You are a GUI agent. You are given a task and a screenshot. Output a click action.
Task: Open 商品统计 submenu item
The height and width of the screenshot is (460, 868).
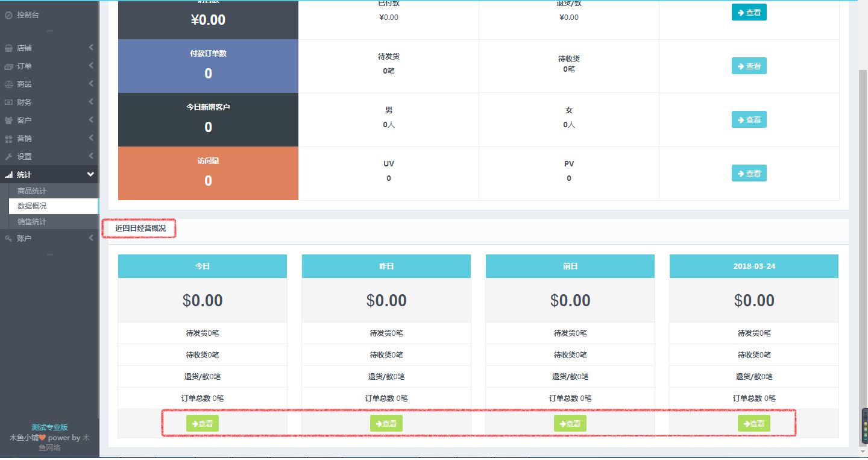click(32, 191)
